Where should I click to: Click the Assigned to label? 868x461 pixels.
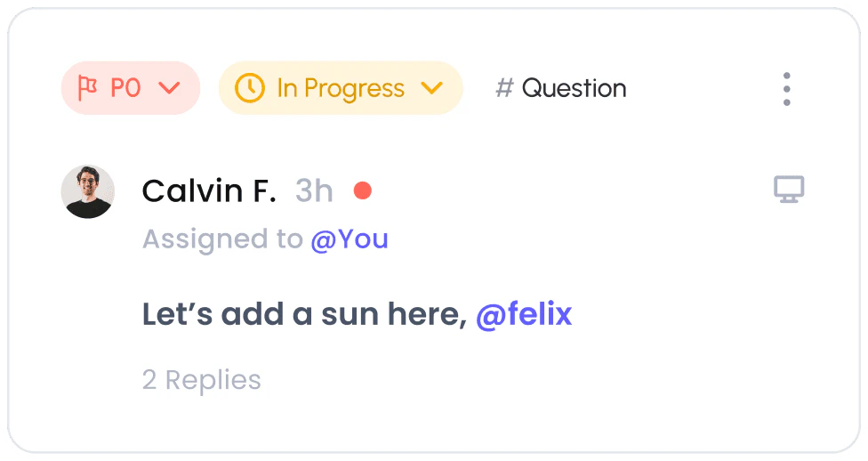click(222, 239)
